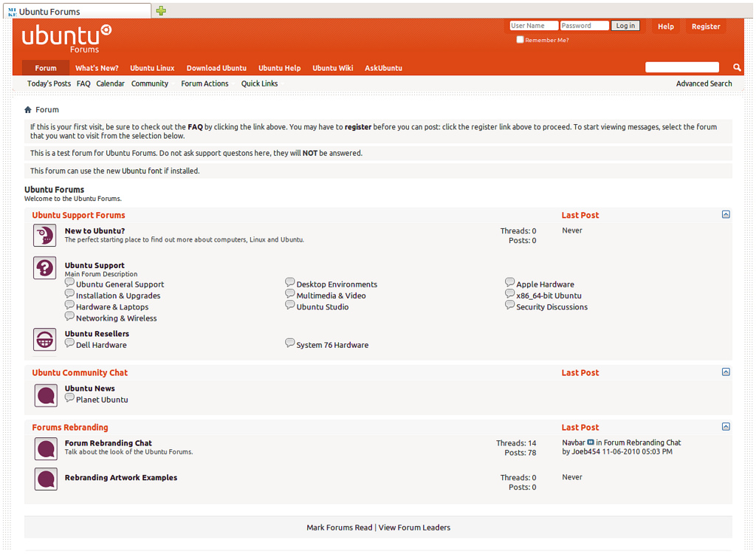Screen dimensions: 756x554
Task: Click the Ubuntu Forums browser tab favicon
Action: pos(13,12)
